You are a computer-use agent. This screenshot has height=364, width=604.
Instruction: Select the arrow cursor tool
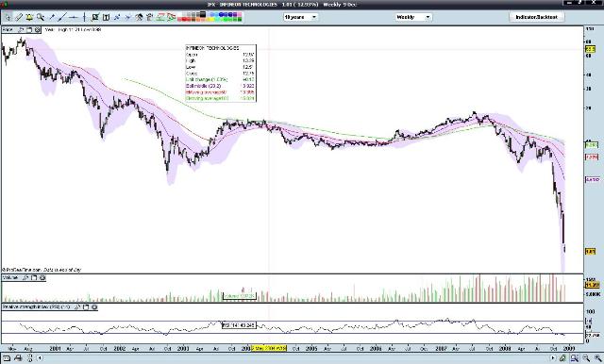8,17
